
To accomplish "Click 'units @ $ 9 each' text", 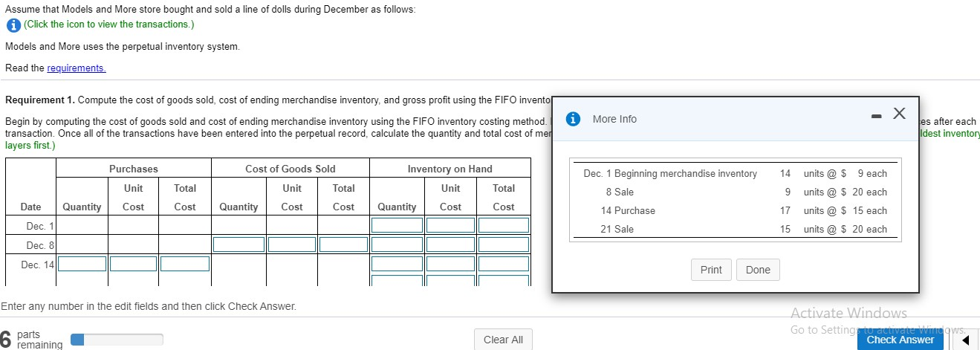I will click(846, 174).
